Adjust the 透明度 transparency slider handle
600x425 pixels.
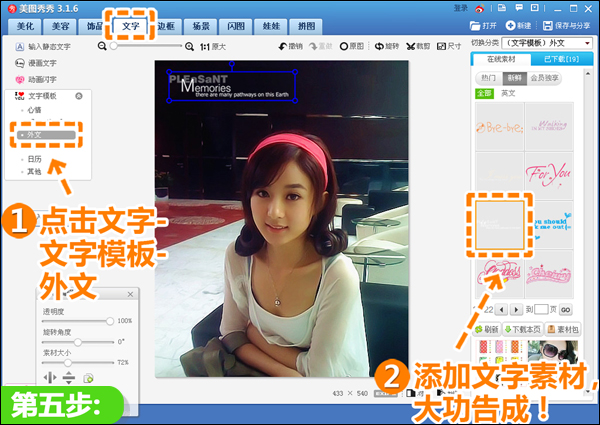[x=110, y=321]
